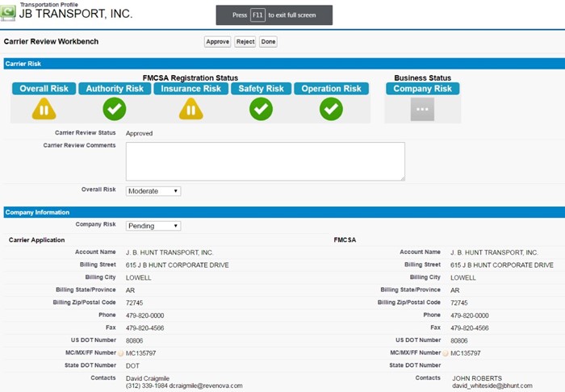The width and height of the screenshot is (565, 392).
Task: Click Carrier Application Account Name J. B. HUNT TRANSPORT, INC.
Action: tap(169, 252)
